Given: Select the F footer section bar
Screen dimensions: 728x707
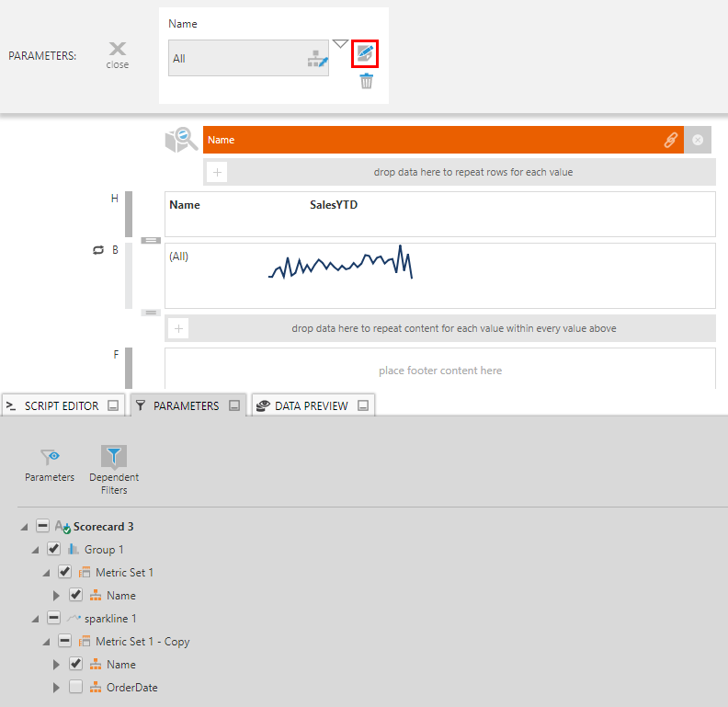Looking at the screenshot, I should (129, 368).
